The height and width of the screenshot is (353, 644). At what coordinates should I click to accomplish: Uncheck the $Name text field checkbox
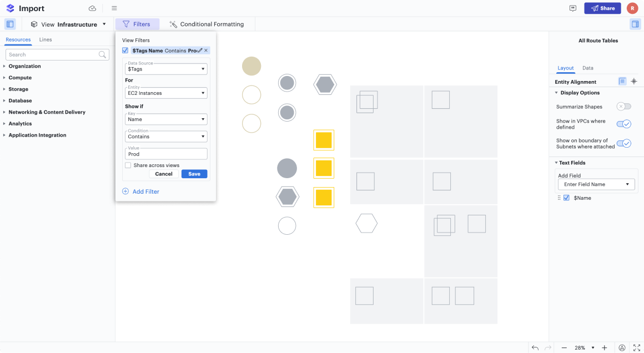click(x=566, y=198)
